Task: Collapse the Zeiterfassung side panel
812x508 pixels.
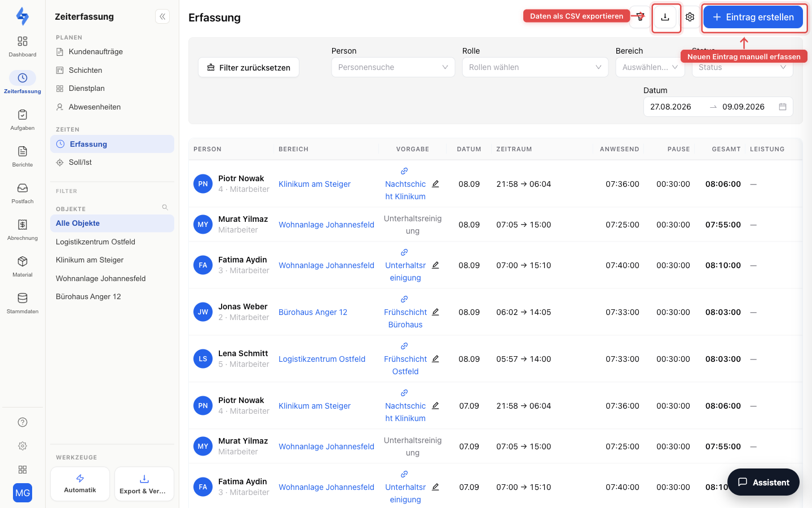Action: tap(162, 16)
